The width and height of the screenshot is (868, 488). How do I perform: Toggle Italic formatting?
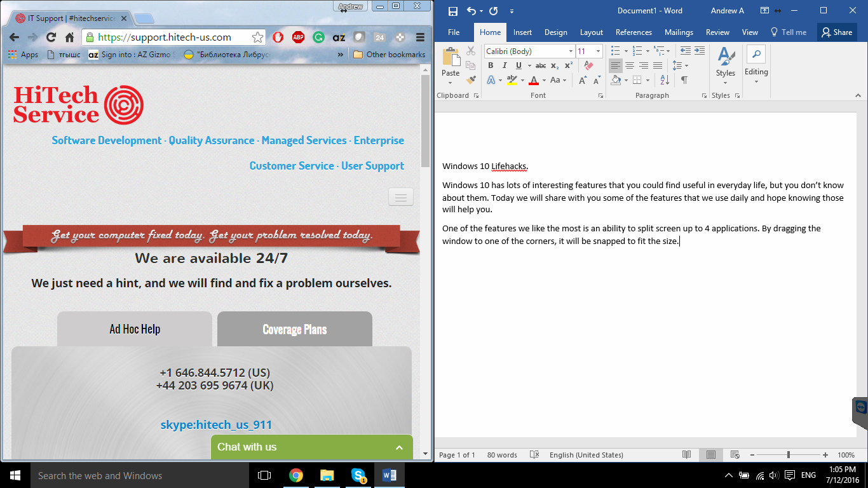coord(505,65)
